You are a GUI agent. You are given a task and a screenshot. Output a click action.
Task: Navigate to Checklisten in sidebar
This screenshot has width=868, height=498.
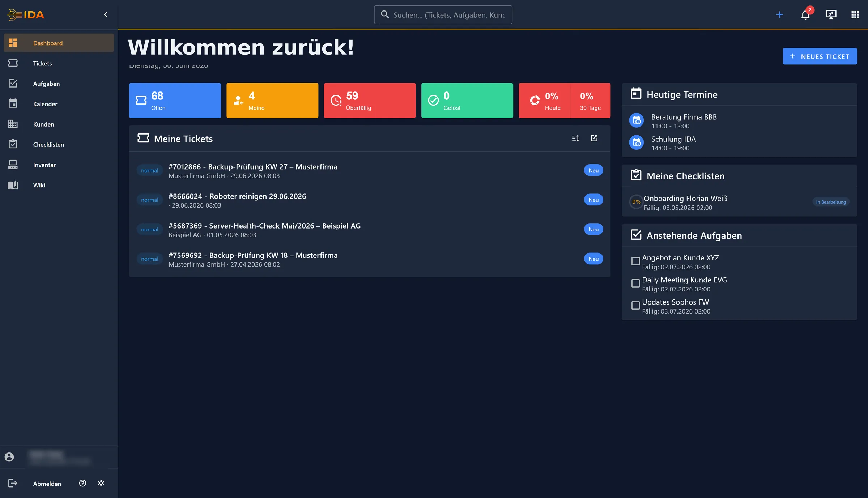tap(59, 144)
